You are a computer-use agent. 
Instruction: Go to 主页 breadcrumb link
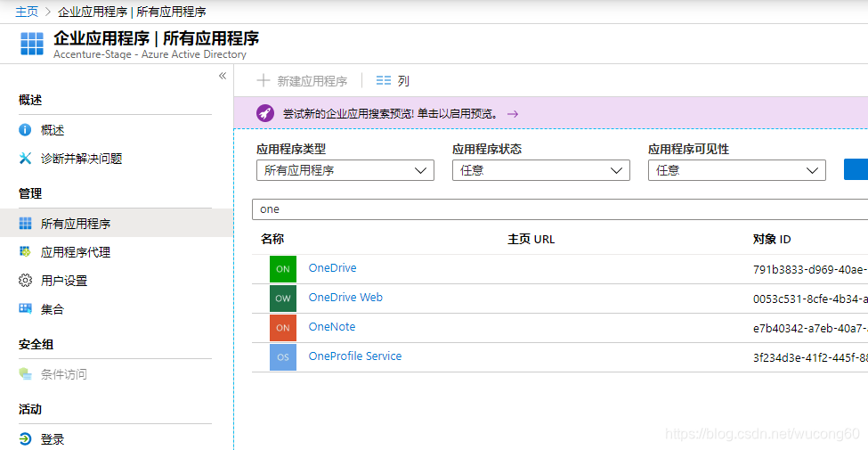pos(27,12)
